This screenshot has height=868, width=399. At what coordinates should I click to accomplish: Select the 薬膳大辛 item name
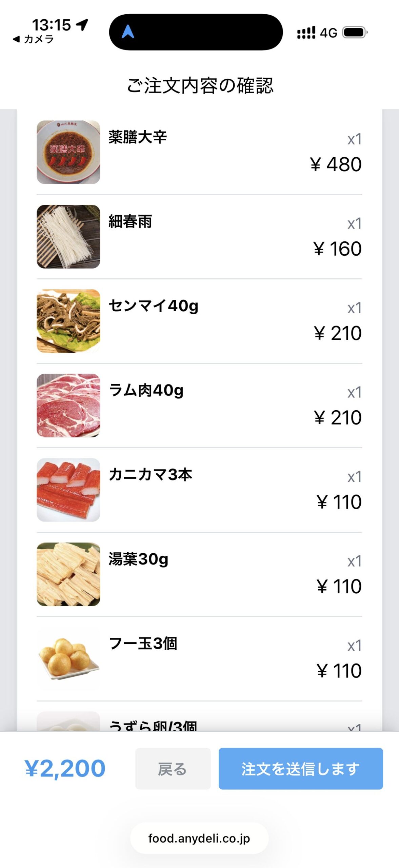138,137
